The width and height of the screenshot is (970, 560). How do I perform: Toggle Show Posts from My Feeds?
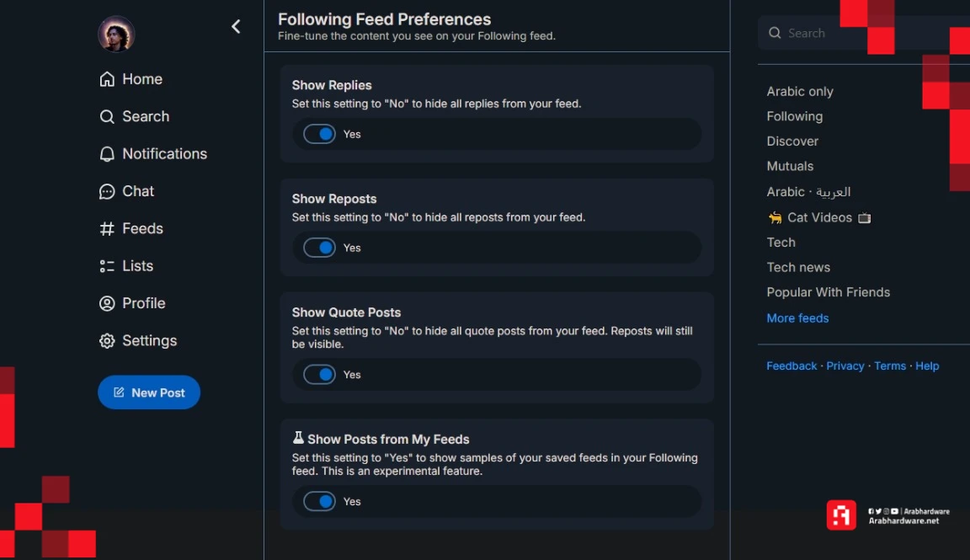319,501
